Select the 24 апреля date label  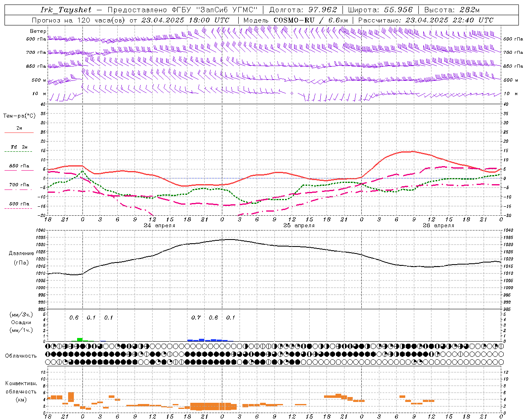pos(159,226)
